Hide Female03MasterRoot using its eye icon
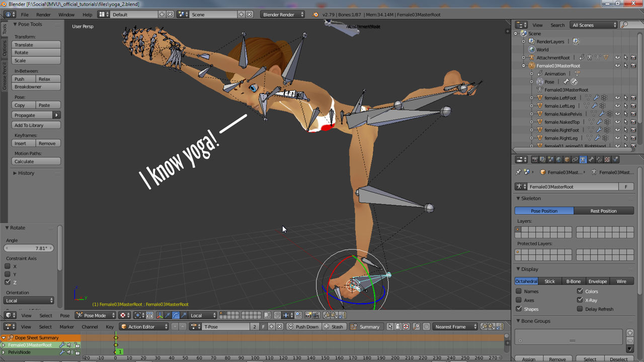 pos(617,65)
